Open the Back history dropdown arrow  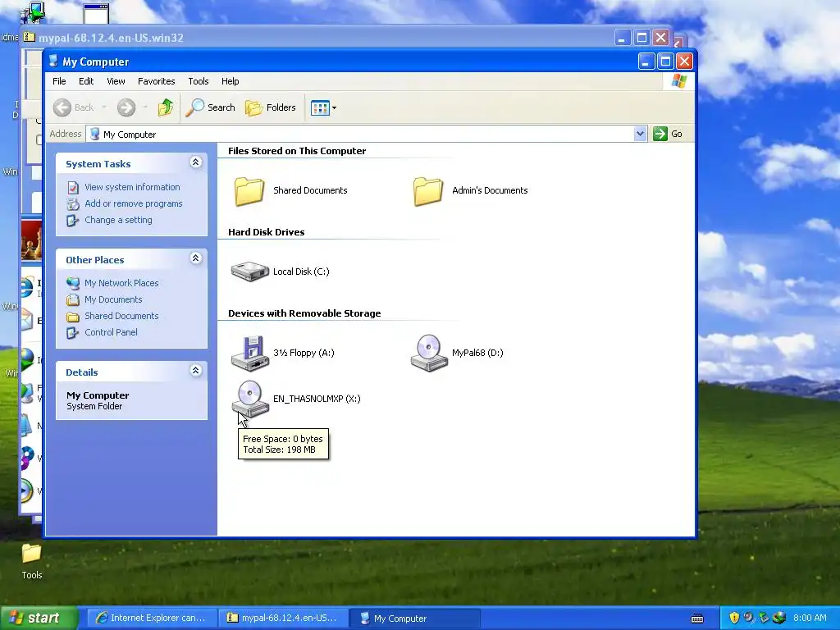pos(104,107)
